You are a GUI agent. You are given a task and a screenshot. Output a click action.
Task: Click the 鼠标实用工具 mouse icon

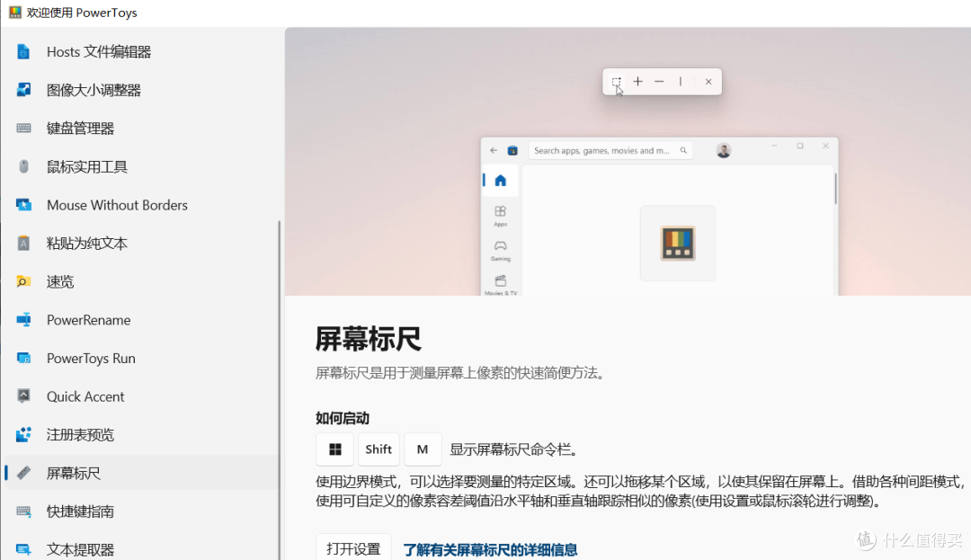pyautogui.click(x=22, y=165)
